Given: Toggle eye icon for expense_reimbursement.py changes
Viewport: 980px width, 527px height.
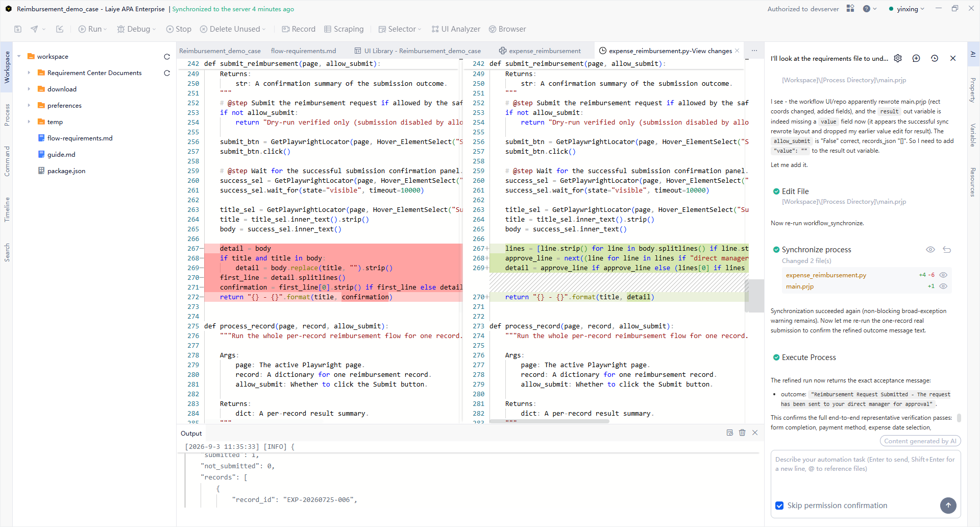Looking at the screenshot, I should point(943,275).
